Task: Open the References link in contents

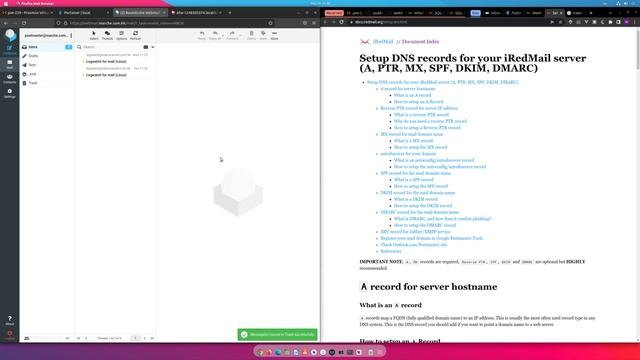Action: point(391,251)
